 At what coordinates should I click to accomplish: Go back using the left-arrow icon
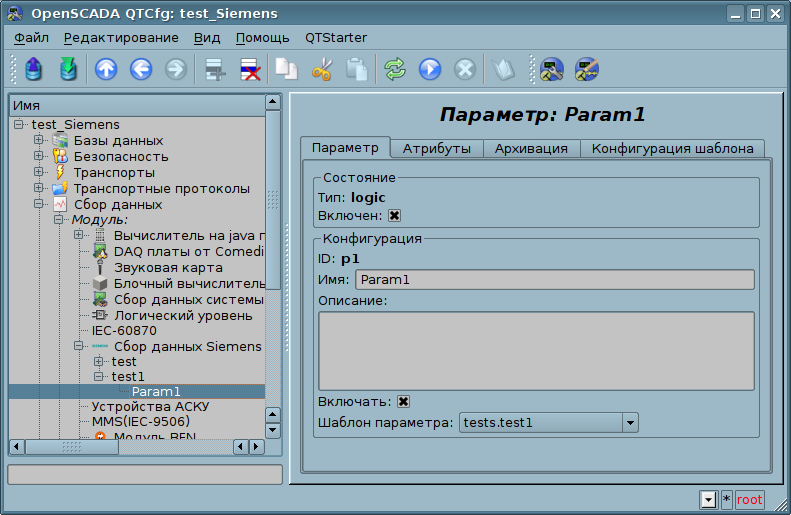[x=140, y=69]
